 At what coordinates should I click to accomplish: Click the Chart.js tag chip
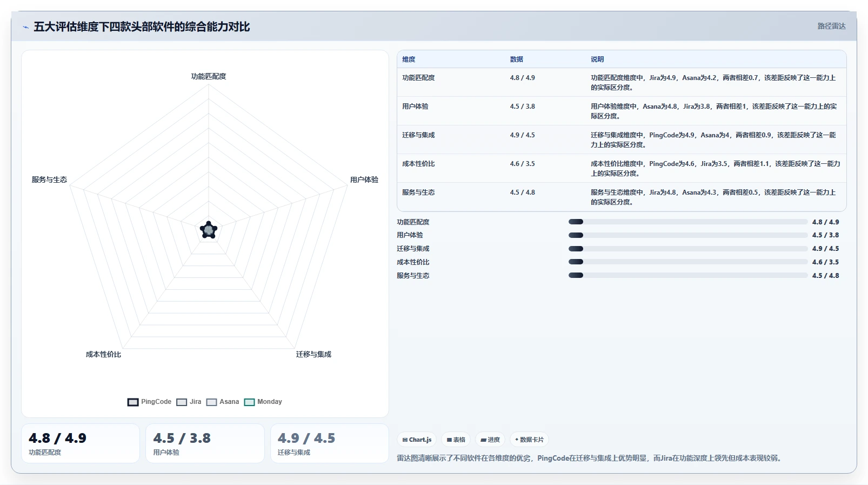point(417,440)
